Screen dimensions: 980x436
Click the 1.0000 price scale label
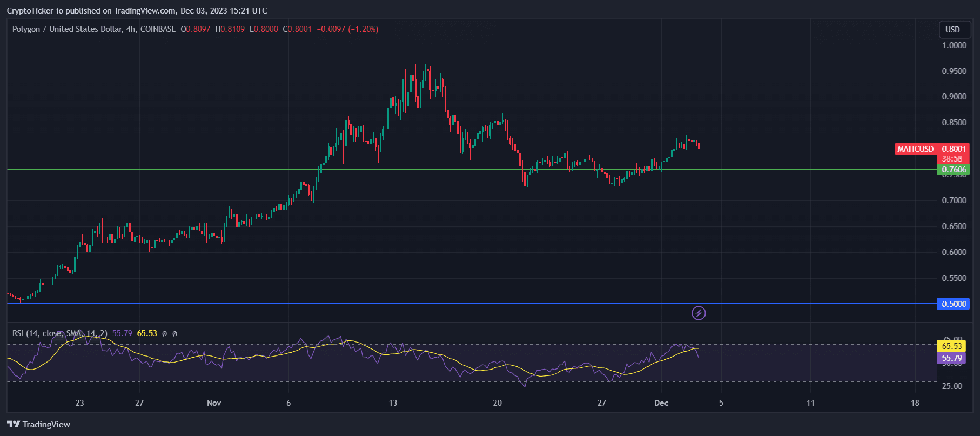tap(954, 45)
